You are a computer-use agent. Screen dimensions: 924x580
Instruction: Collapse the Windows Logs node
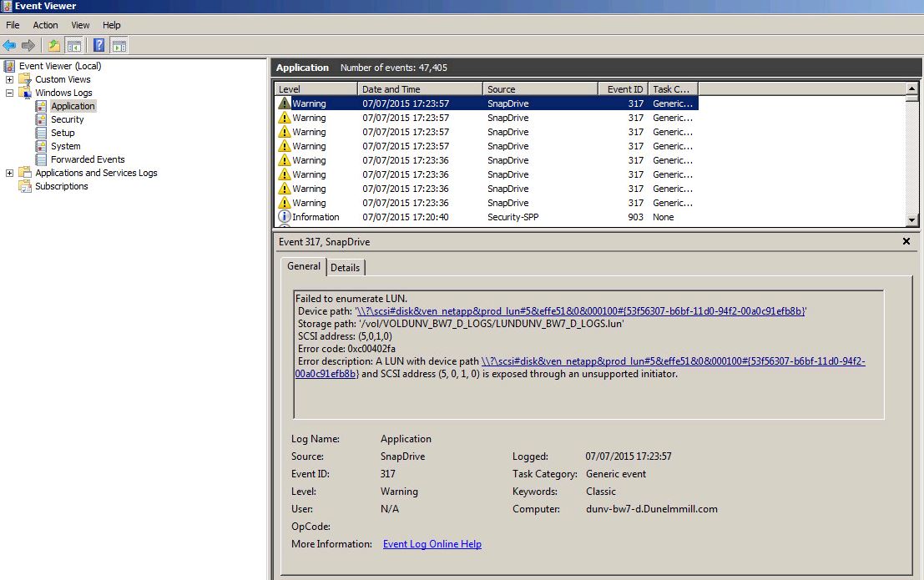10,93
